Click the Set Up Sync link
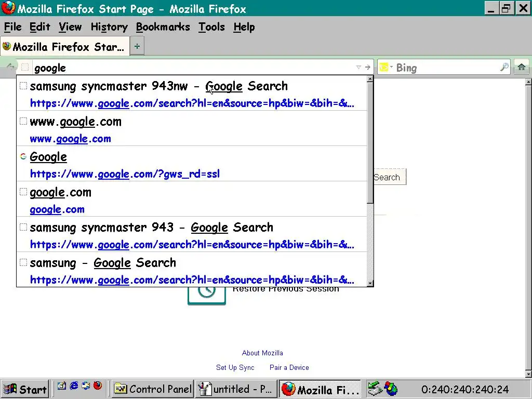The width and height of the screenshot is (532, 399). [235, 367]
